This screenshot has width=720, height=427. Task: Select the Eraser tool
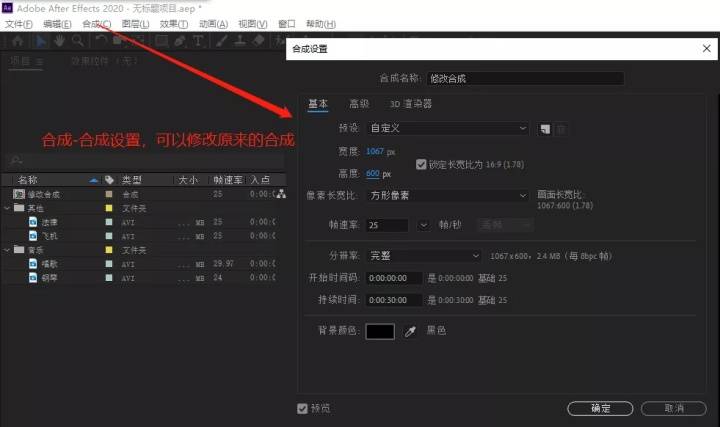[259, 41]
